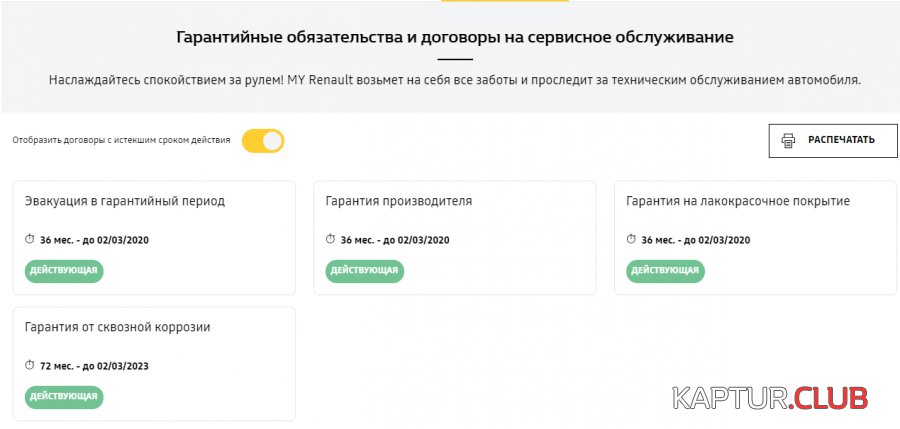
Task: Click clock icon in Эвакуация card
Action: 30,239
